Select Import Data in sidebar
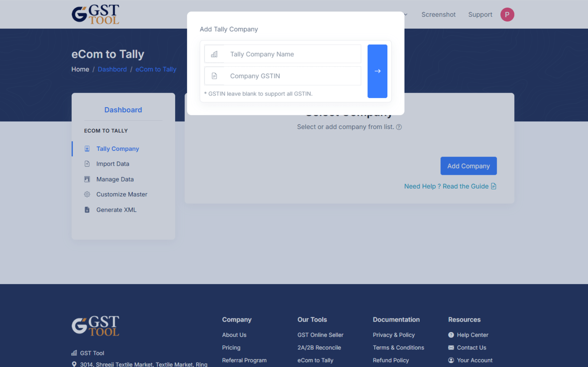This screenshot has width=588, height=367. 113,164
